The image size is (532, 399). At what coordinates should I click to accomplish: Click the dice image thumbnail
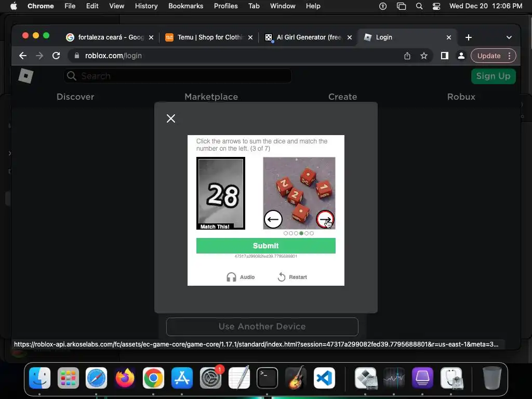(299, 193)
